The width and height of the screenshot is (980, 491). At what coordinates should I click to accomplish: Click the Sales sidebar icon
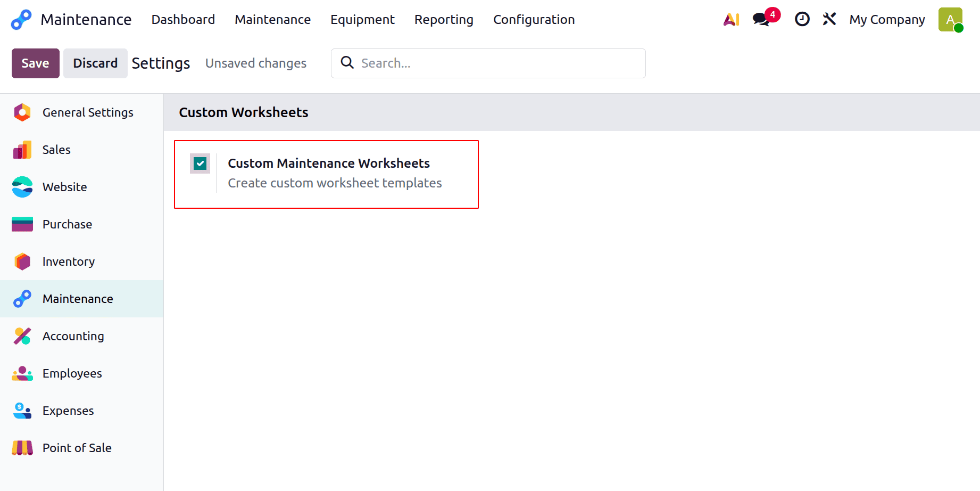coord(22,150)
